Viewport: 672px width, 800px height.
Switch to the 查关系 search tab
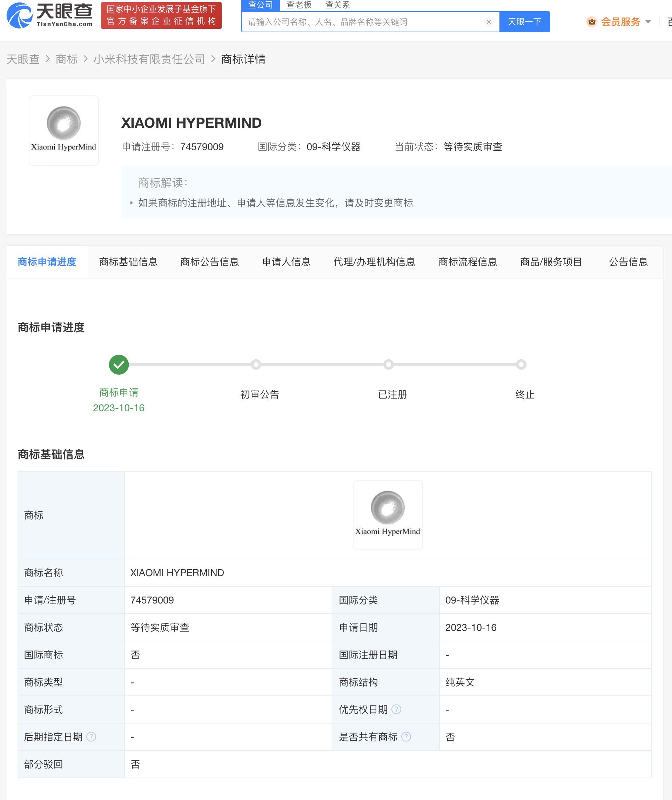click(x=337, y=5)
